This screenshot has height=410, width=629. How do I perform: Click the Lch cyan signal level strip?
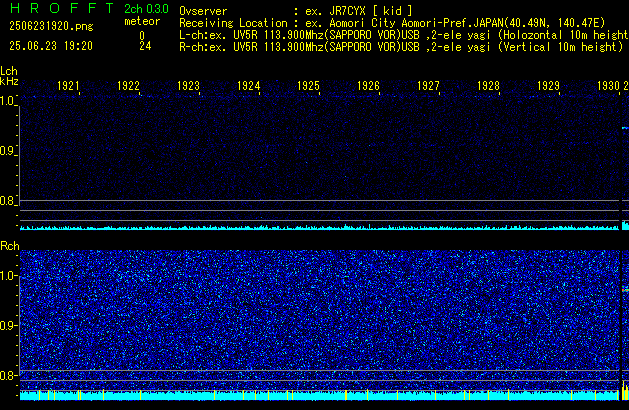[320, 227]
